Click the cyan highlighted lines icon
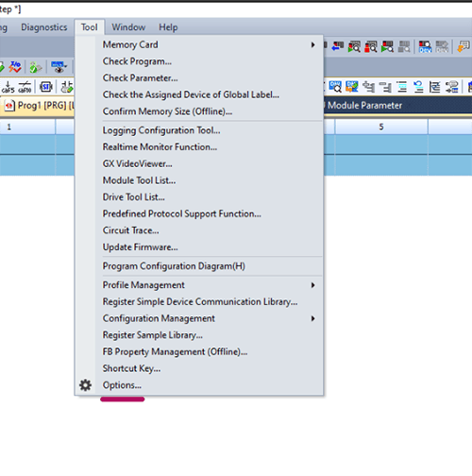This screenshot has height=476, width=472. [402, 86]
